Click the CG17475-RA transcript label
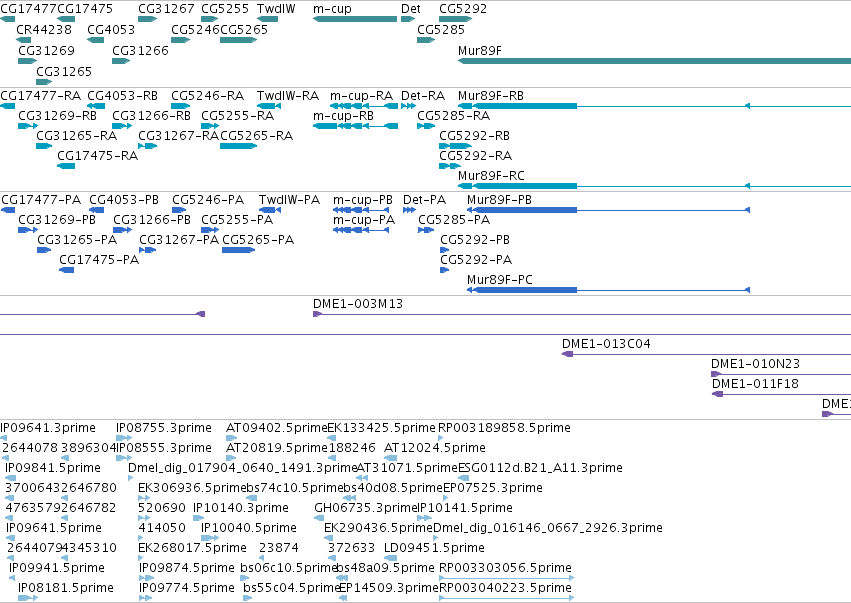851x603 pixels. pyautogui.click(x=98, y=155)
